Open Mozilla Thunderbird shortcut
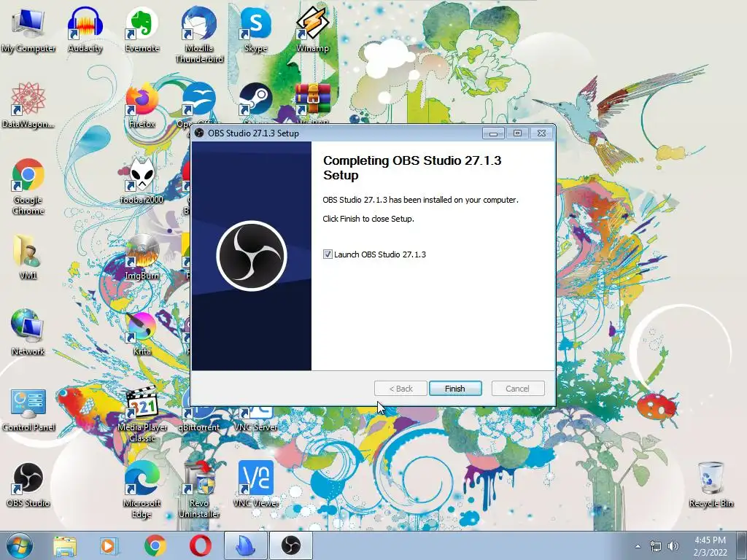Viewport: 747px width, 560px height. click(x=198, y=35)
